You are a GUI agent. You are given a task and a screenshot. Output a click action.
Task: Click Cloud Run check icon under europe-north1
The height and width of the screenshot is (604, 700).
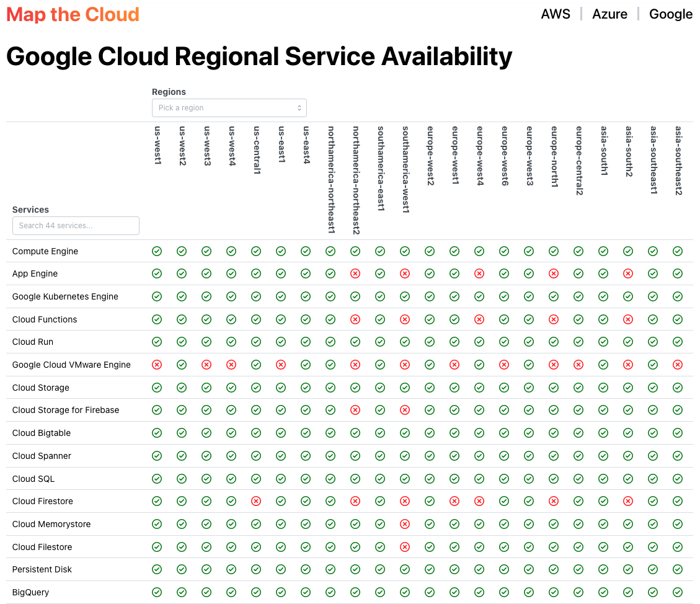coord(554,342)
